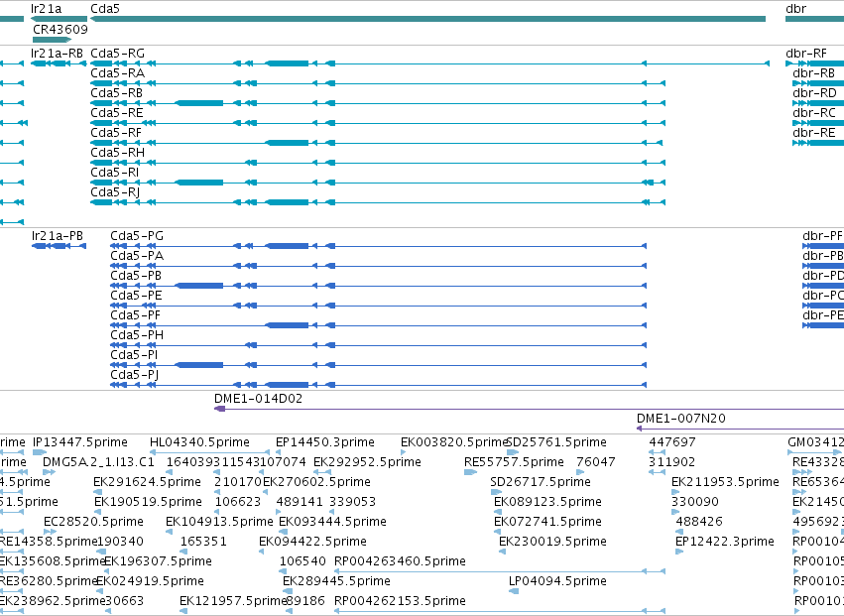
Task: Click the Cda5 gene label at top
Action: pyautogui.click(x=105, y=9)
